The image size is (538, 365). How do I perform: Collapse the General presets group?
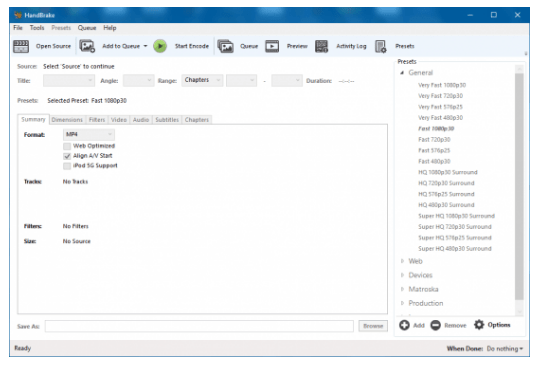pos(402,73)
